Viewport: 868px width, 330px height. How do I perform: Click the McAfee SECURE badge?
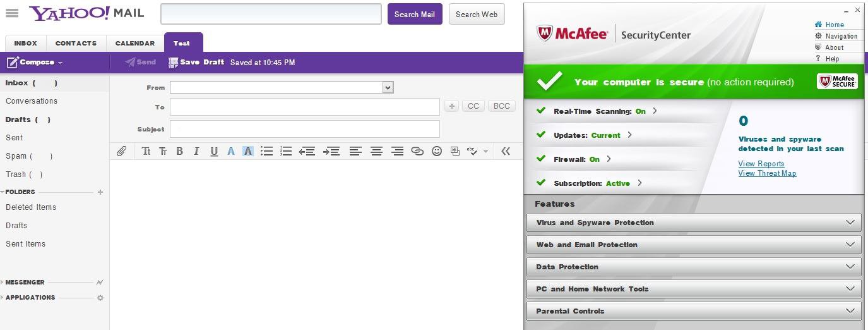coord(837,82)
